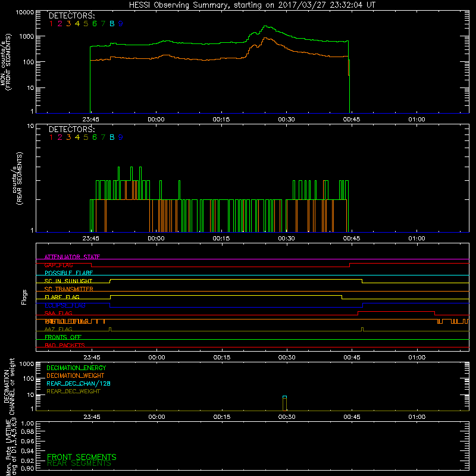Click the 1000 tick label on the decimation axis

[x=27, y=364]
